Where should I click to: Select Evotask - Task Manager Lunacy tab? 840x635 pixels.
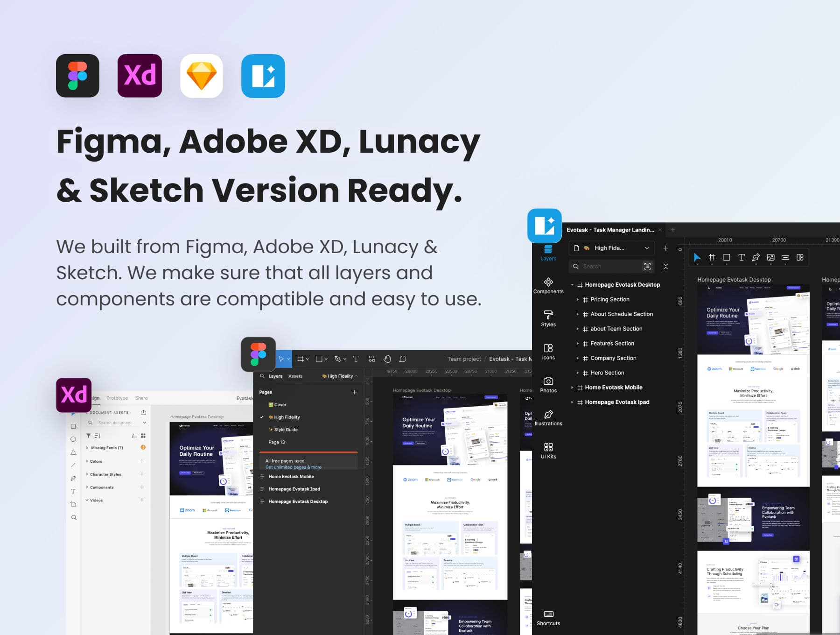tap(610, 230)
